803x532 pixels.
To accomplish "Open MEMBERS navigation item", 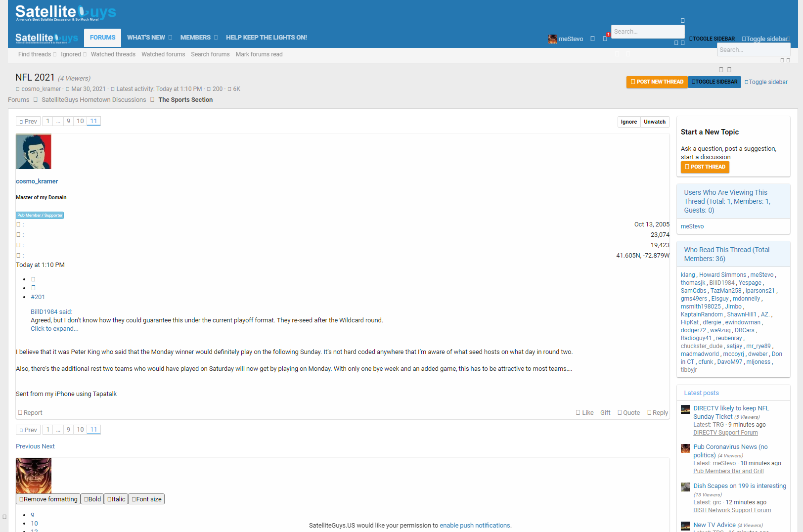I will tap(195, 38).
